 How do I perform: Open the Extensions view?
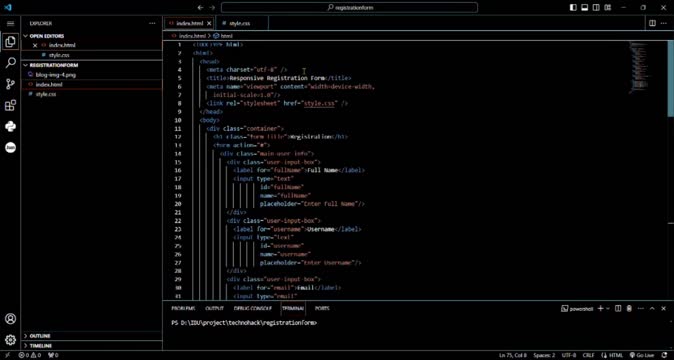coord(10,105)
